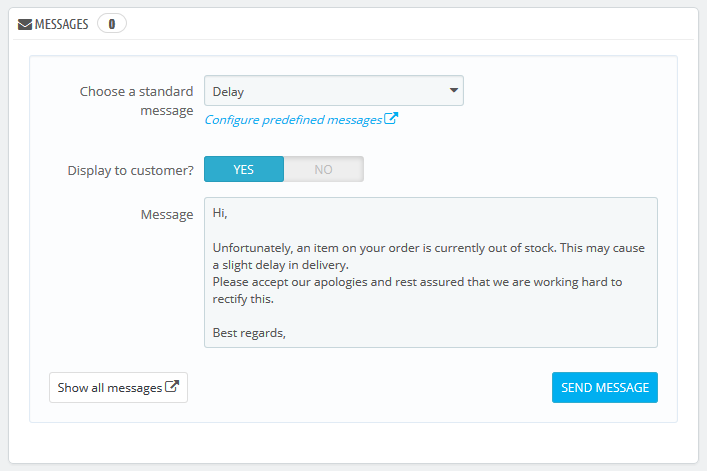Place cursor on the Hi, line
Image resolution: width=707 pixels, height=471 pixels.
[x=220, y=213]
